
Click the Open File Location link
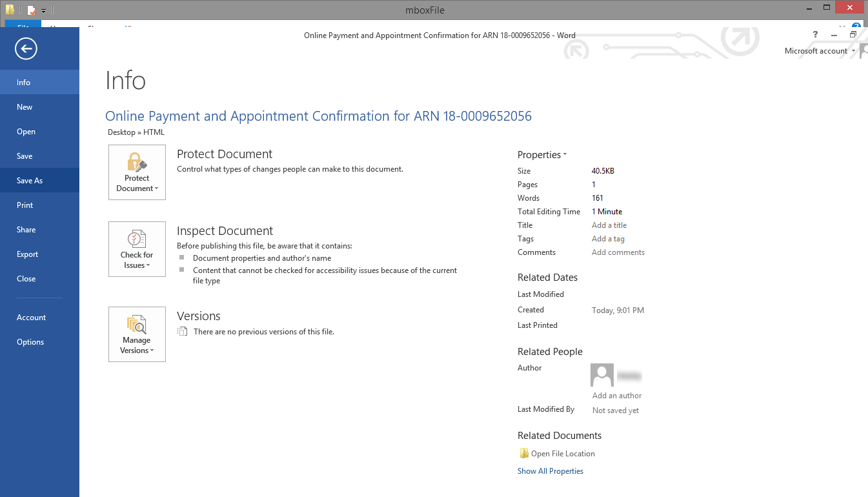pyautogui.click(x=563, y=454)
